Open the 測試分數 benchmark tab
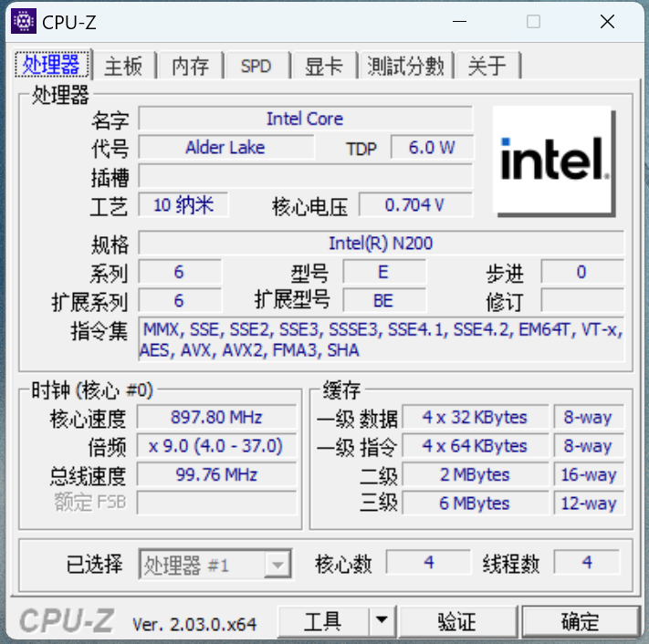 point(405,66)
